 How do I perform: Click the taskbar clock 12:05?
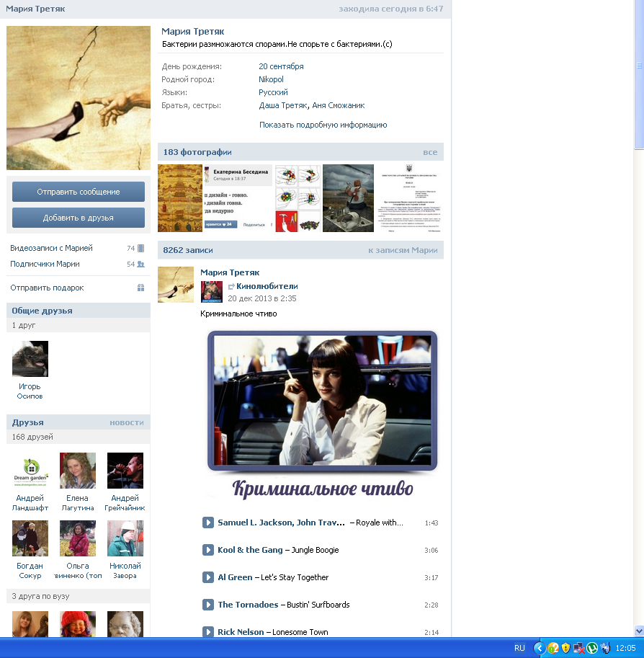(625, 648)
